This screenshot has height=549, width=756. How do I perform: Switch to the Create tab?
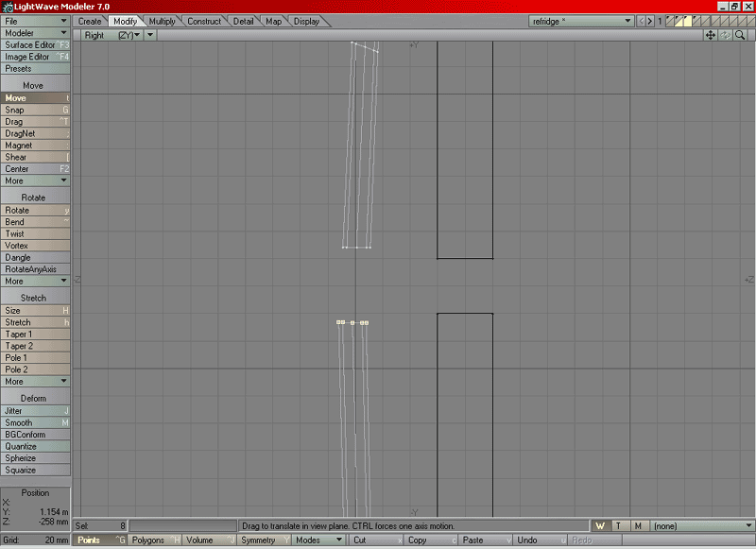pyautogui.click(x=90, y=21)
